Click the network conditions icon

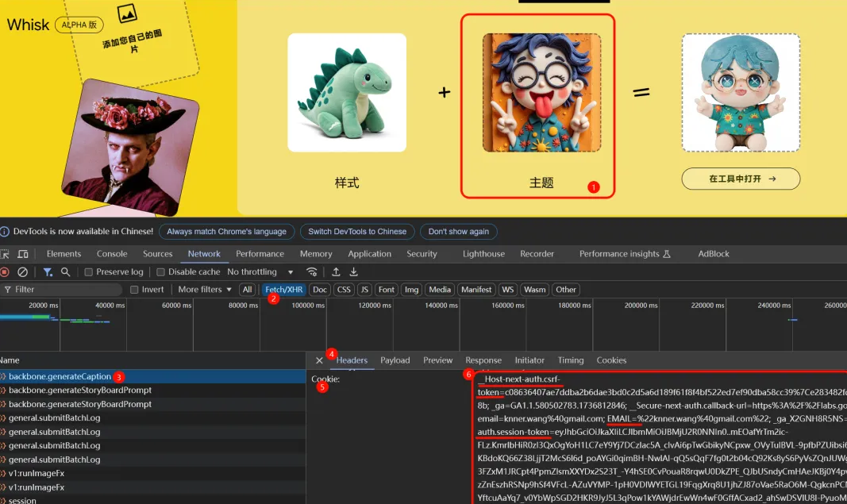click(x=313, y=271)
